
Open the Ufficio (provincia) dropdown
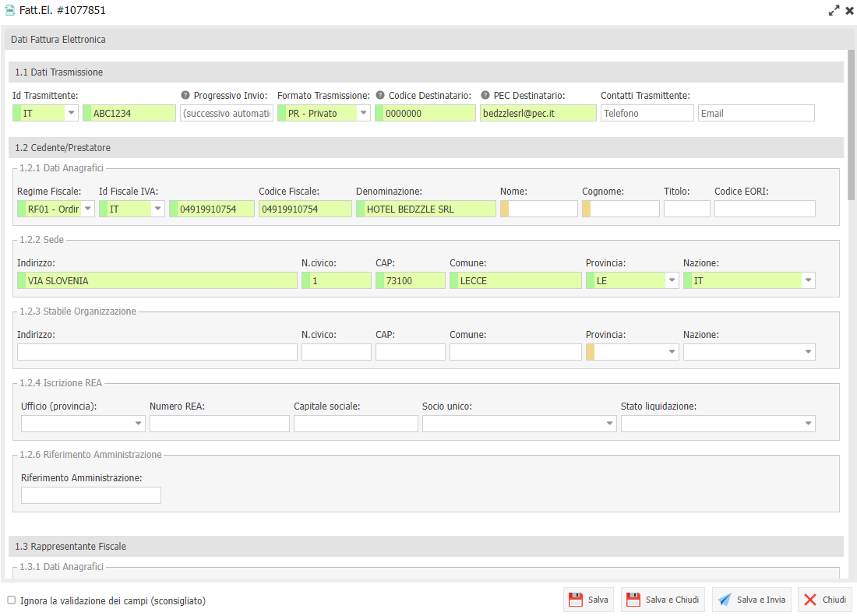(138, 424)
